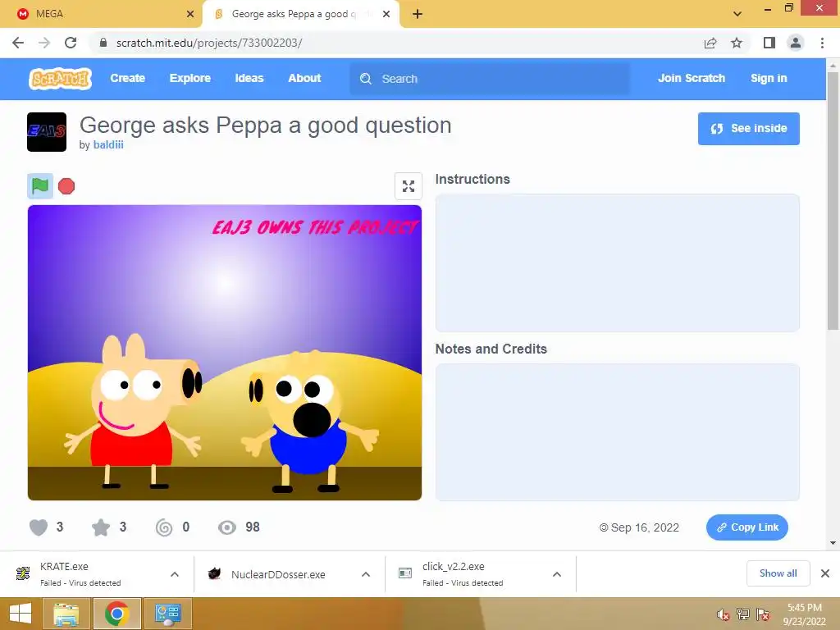Click the Sep 16, 2022 date text
This screenshot has height=630, width=840.
645,527
